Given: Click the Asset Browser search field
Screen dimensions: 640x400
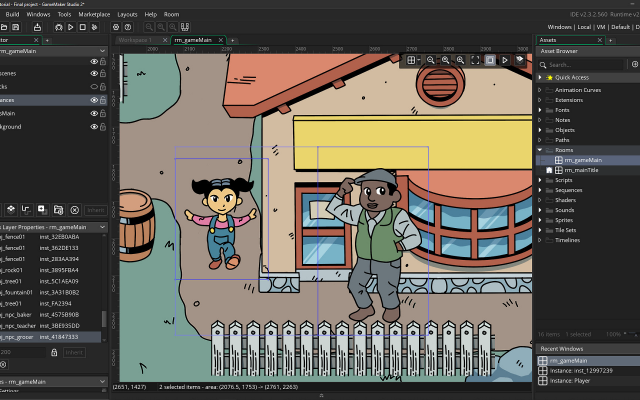Looking at the screenshot, I should [x=583, y=64].
